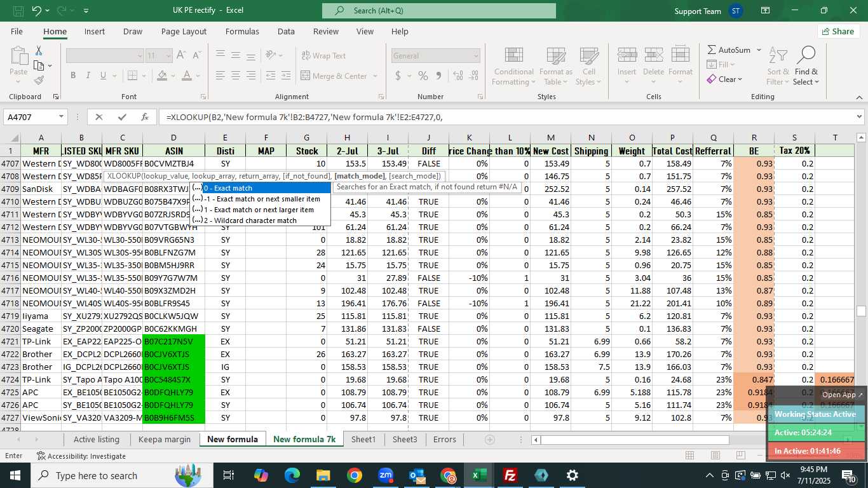Open the Fill dropdown
Viewport: 868px width, 488px height.
pyautogui.click(x=721, y=64)
